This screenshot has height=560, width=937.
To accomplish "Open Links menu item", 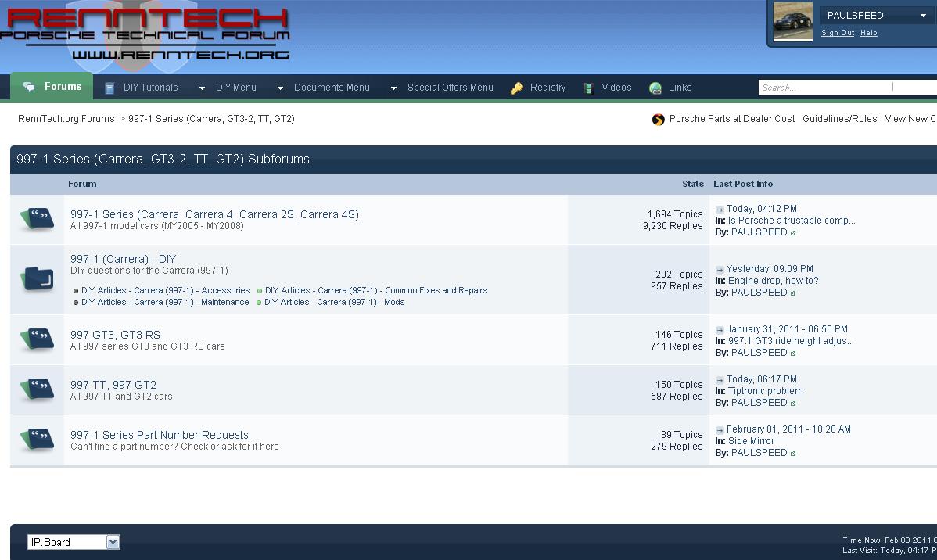I will click(680, 88).
